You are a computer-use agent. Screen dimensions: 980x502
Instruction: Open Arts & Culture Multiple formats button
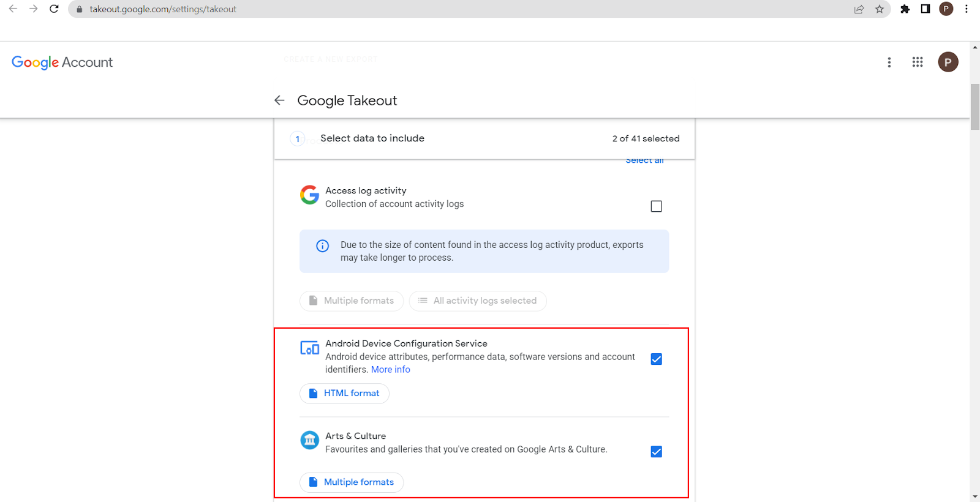[352, 482]
